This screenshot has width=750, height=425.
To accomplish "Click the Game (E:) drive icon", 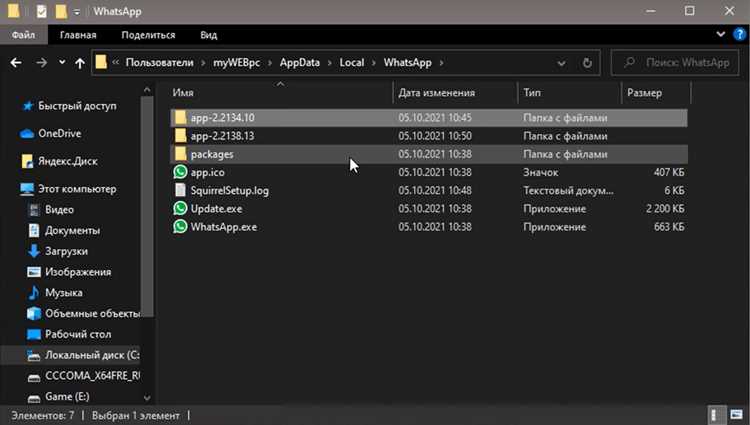I will click(34, 398).
